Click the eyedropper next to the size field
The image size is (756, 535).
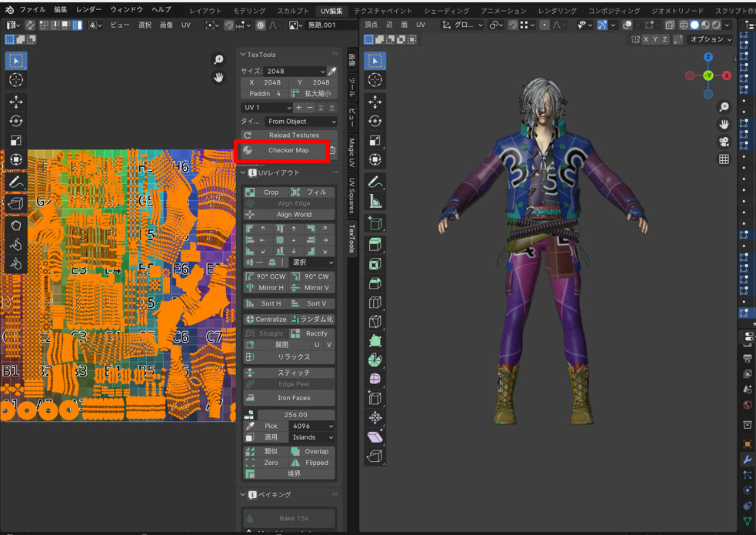(x=332, y=71)
